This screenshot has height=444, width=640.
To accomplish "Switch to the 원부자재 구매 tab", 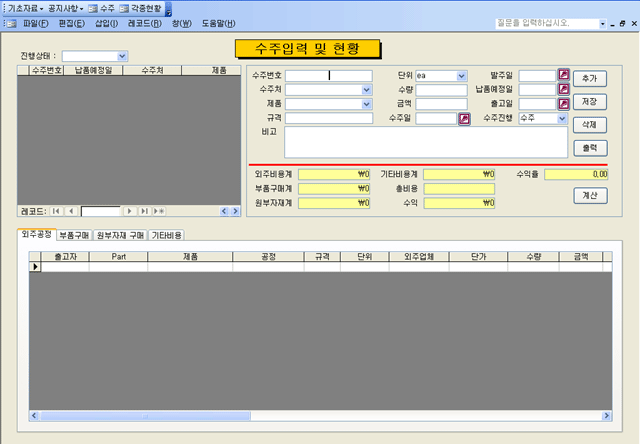I will (x=120, y=235).
